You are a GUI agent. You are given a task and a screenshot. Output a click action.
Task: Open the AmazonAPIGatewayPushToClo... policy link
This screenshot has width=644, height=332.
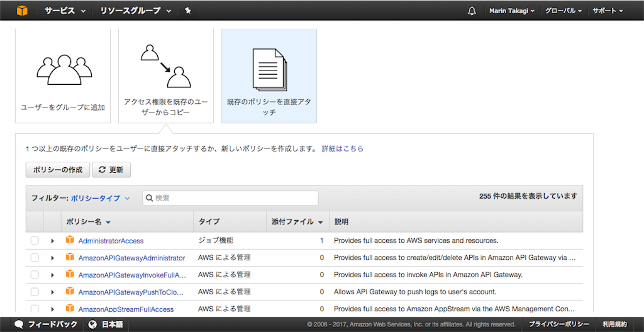[x=131, y=292]
